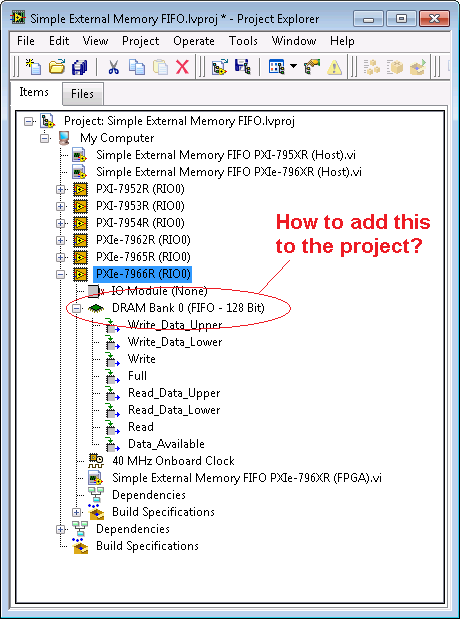Open the Operate menu
Screen dimensions: 461x619
(x=194, y=41)
